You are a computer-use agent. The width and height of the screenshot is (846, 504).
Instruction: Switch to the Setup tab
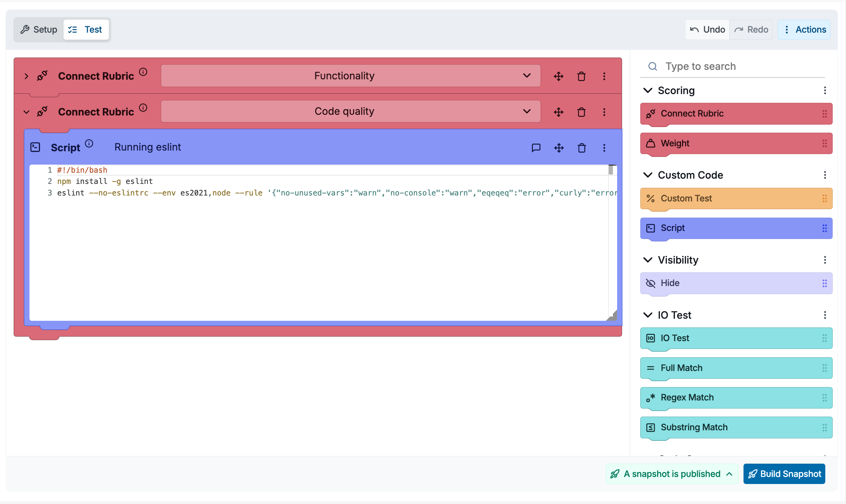39,29
